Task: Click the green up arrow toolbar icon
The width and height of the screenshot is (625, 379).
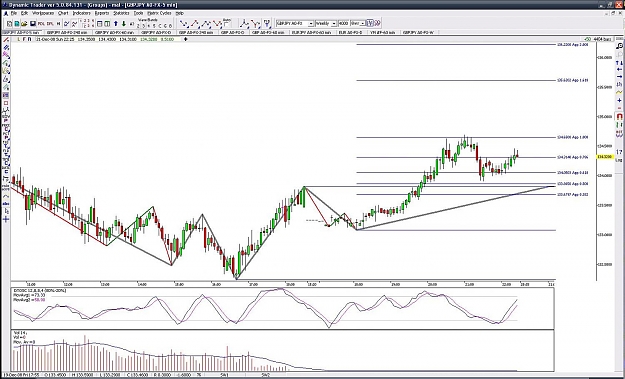Action: pyautogui.click(x=116, y=24)
